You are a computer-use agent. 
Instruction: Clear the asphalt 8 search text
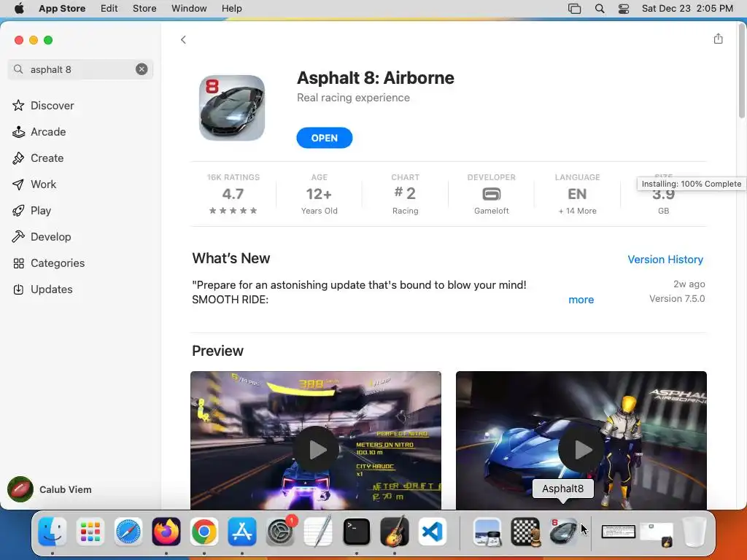pos(142,69)
